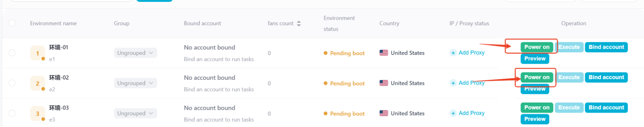Image resolution: width=644 pixels, height=127 pixels.
Task: Click the number 2 environment badge icon
Action: 37,83
